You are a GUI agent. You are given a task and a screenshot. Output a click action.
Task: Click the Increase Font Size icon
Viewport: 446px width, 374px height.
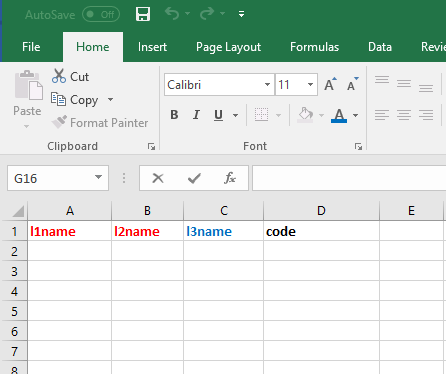(330, 85)
